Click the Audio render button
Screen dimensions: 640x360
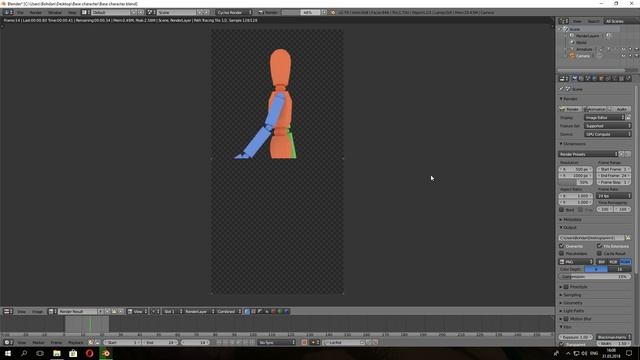(620, 109)
